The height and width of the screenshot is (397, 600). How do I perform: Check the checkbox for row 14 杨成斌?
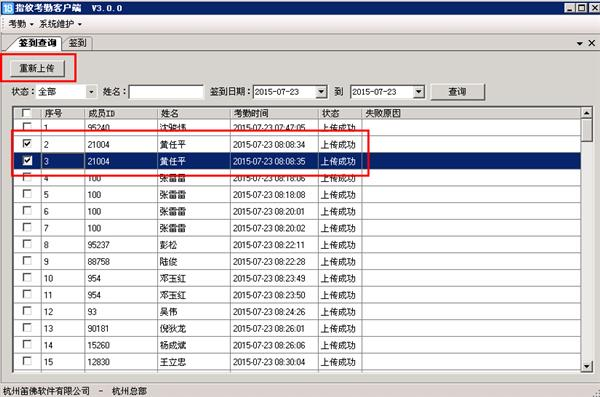tap(27, 345)
